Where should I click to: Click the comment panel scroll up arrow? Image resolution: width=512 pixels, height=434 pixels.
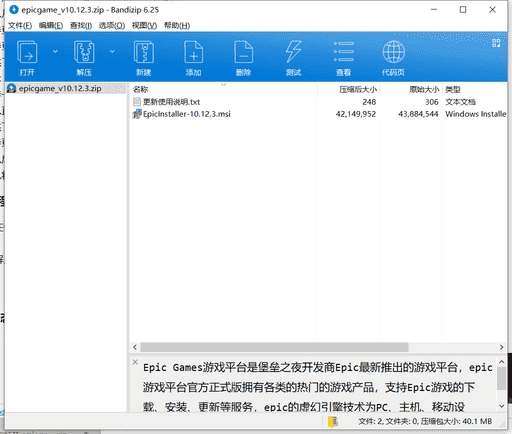pyautogui.click(x=502, y=362)
